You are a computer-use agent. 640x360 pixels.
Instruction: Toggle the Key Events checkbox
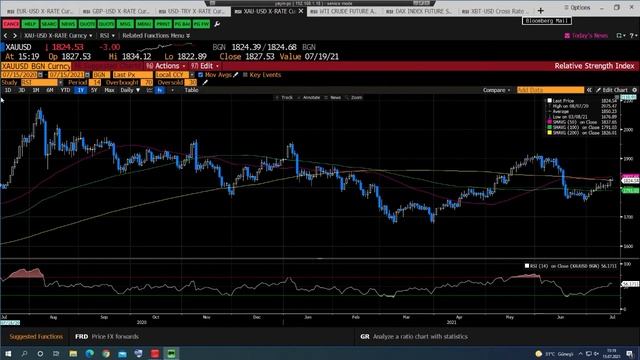(x=245, y=75)
